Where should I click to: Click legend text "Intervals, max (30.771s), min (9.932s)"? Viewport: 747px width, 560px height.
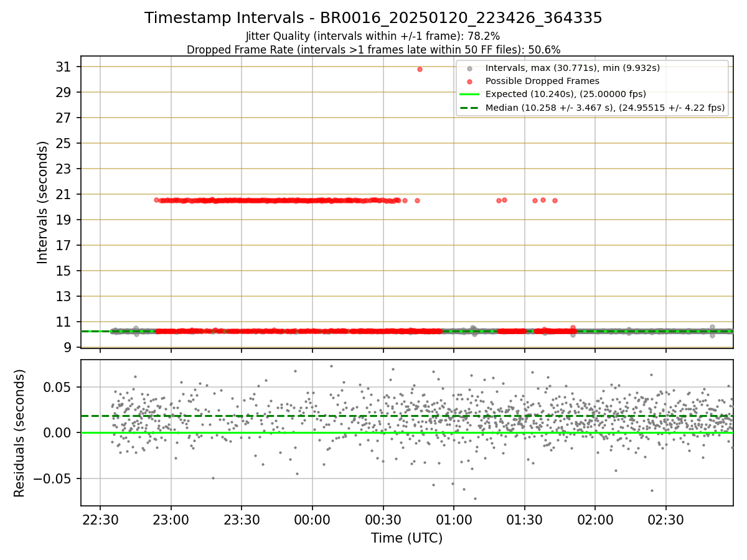pos(573,68)
